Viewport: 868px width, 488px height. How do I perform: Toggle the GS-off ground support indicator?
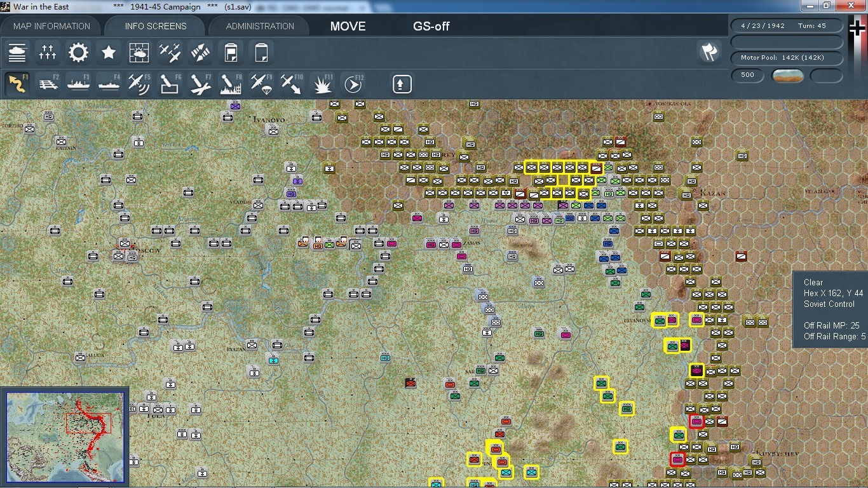click(431, 26)
